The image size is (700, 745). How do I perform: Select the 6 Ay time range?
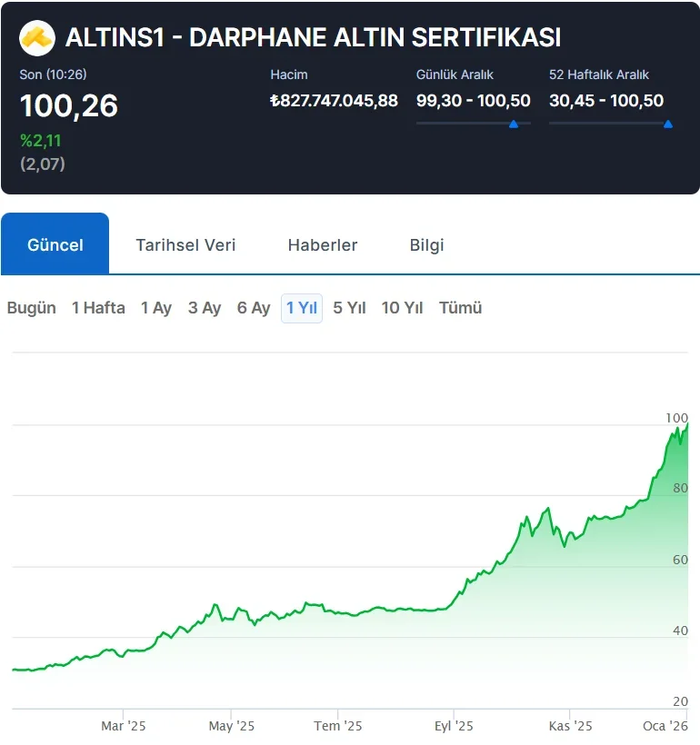[x=254, y=308]
